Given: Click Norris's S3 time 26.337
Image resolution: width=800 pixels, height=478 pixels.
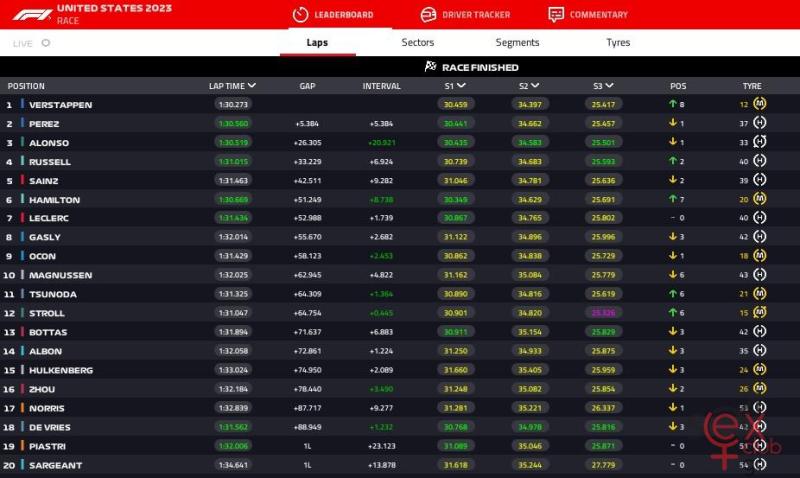Looking at the screenshot, I should (x=603, y=408).
